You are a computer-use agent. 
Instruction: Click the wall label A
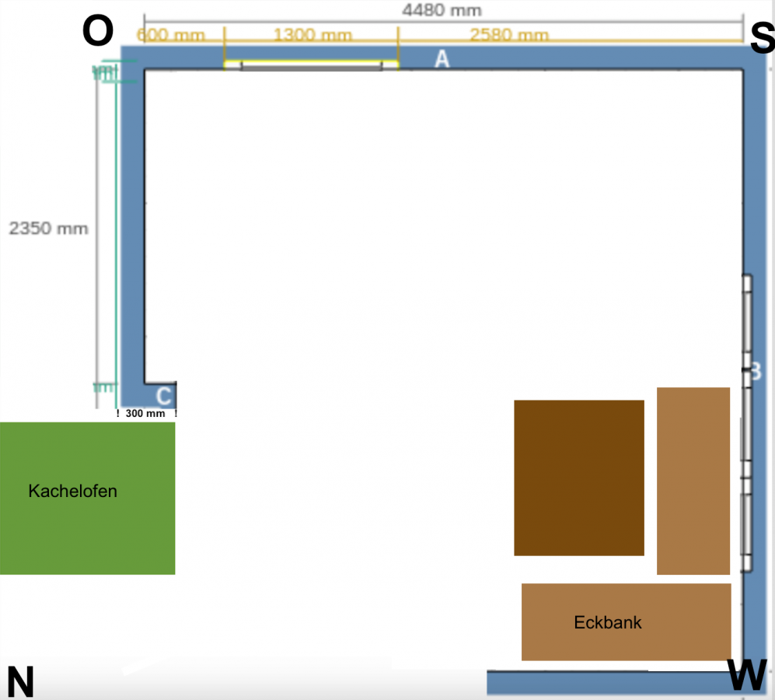(442, 58)
